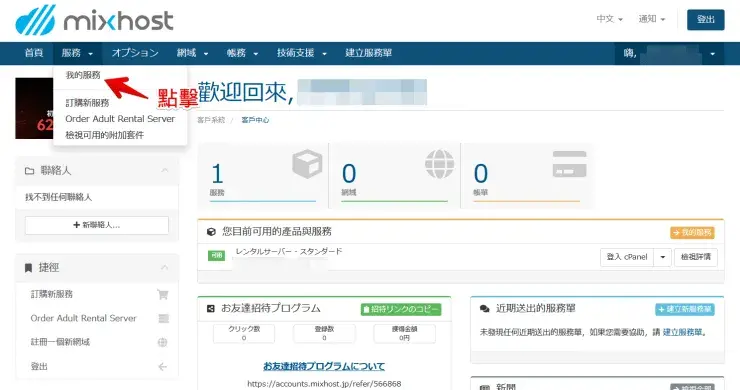Click the shopping cart icon in 捷徑
Image resolution: width=740 pixels, height=390 pixels.
pos(162,295)
